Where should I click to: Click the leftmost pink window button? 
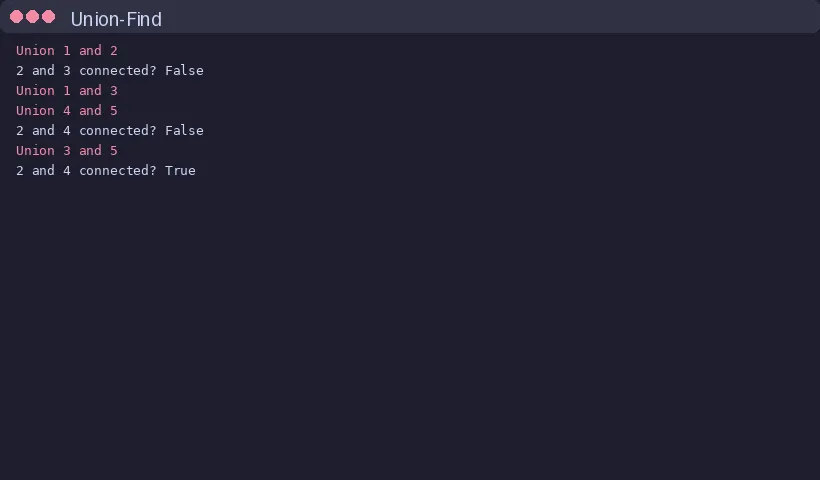[16, 17]
